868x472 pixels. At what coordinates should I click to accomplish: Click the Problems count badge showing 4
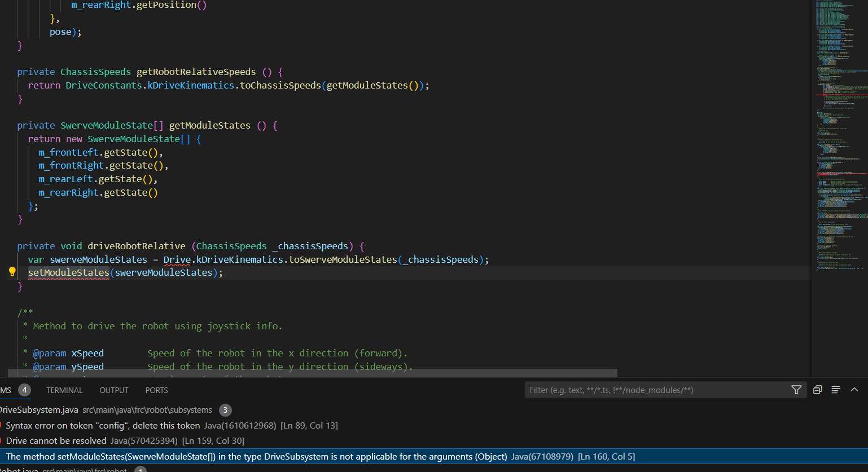[24, 390]
